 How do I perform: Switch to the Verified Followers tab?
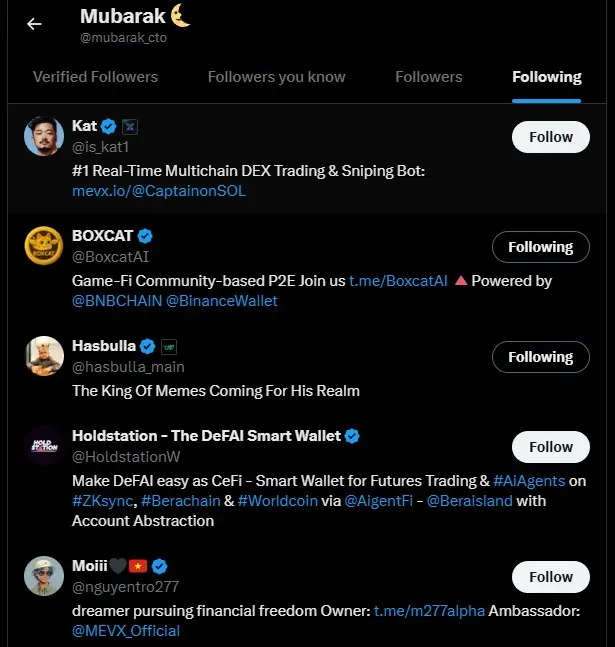pyautogui.click(x=95, y=77)
